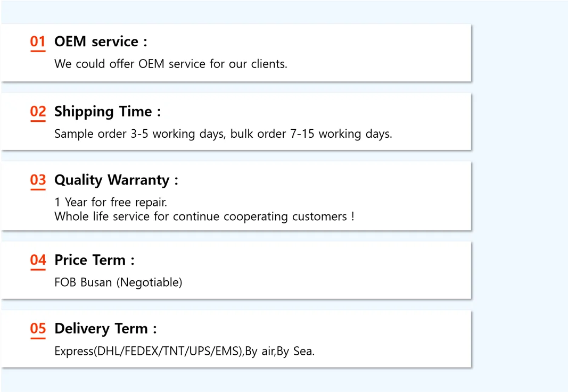
Task: Click the word Negotiable in parentheses
Action: point(150,282)
